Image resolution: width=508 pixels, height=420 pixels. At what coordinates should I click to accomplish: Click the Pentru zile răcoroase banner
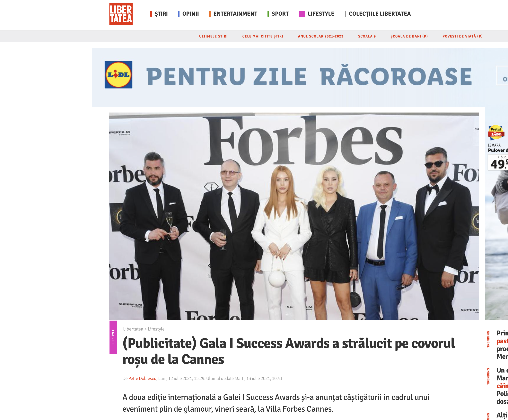tap(300, 77)
